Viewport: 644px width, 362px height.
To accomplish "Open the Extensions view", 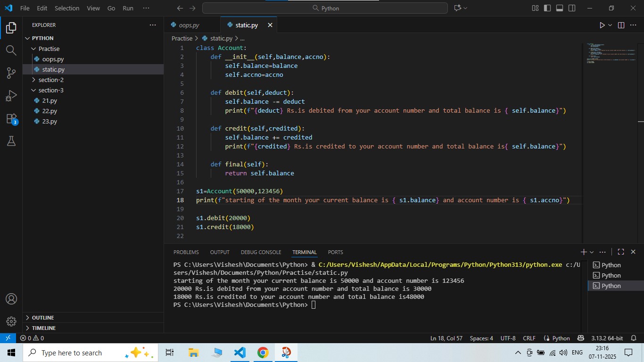I will tap(11, 119).
